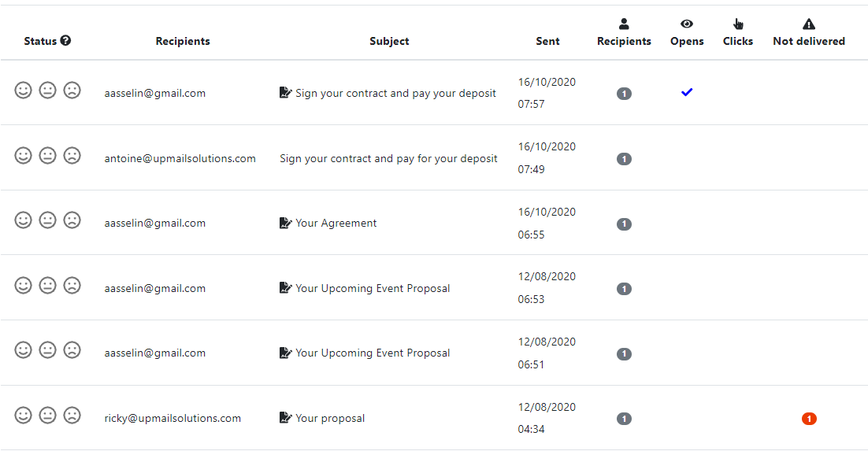Select sad face for ricky@upmailsolutions.com row
Screen dimensions: 868x451
coord(72,416)
